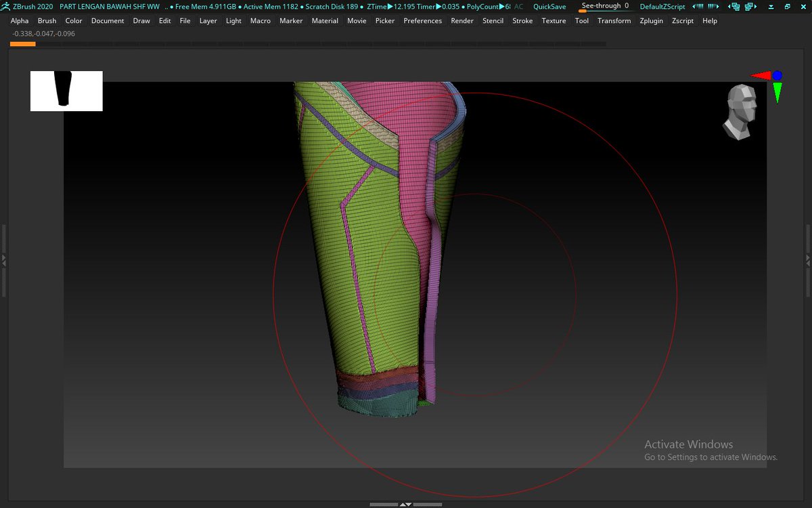Click the DefaultZScript button
Viewport: 812px width, 508px height.
(x=662, y=6)
